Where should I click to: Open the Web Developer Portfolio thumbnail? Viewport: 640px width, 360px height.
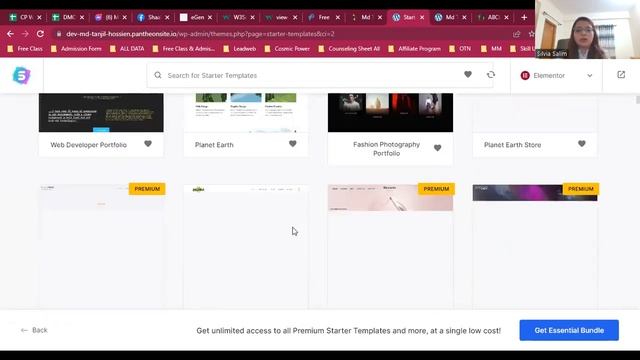[x=101, y=113]
